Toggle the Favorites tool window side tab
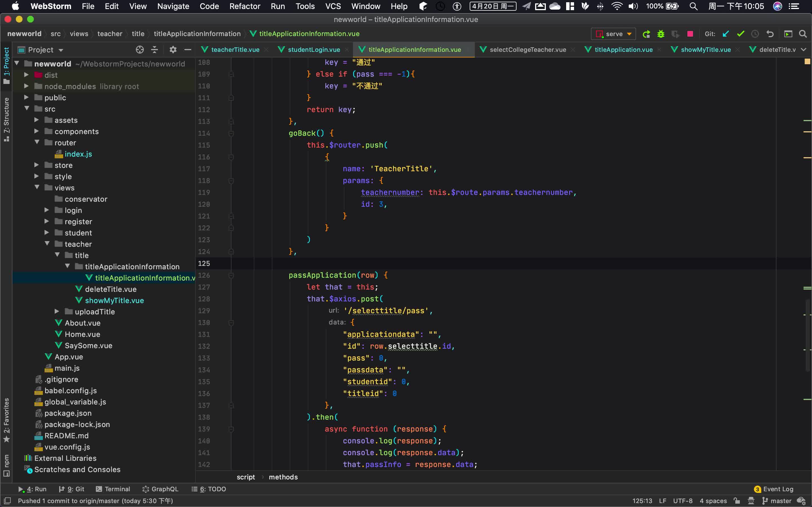This screenshot has width=812, height=507. tap(6, 420)
